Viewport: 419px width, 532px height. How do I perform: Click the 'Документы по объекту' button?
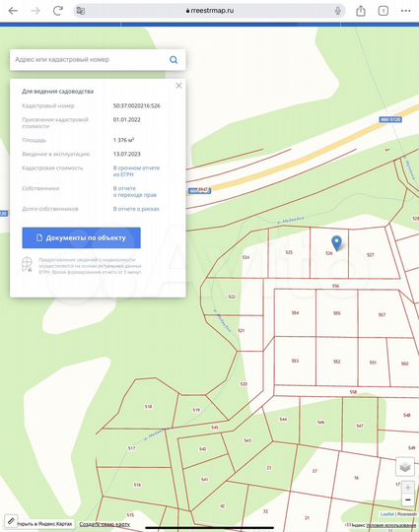[x=81, y=237]
